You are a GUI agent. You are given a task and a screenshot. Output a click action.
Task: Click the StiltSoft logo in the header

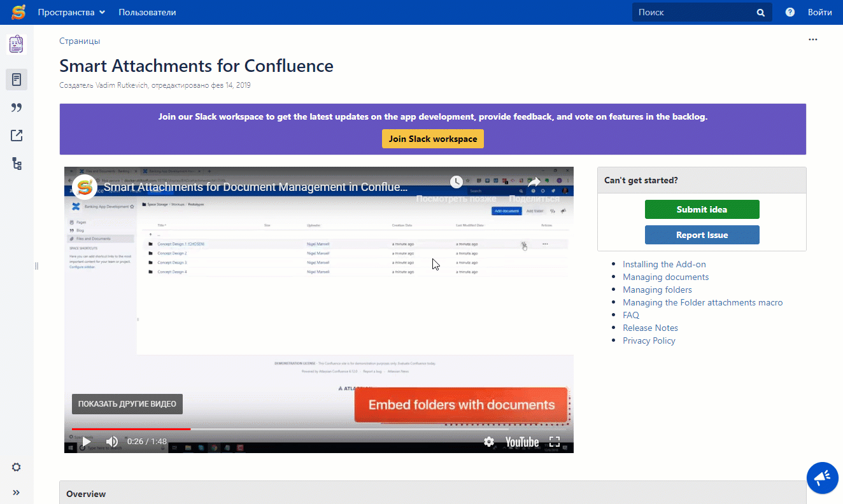pos(18,12)
